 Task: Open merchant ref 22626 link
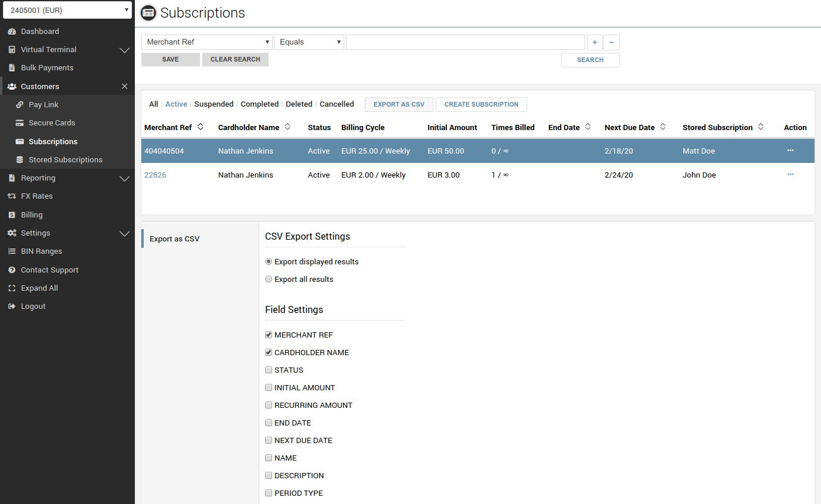click(x=155, y=175)
